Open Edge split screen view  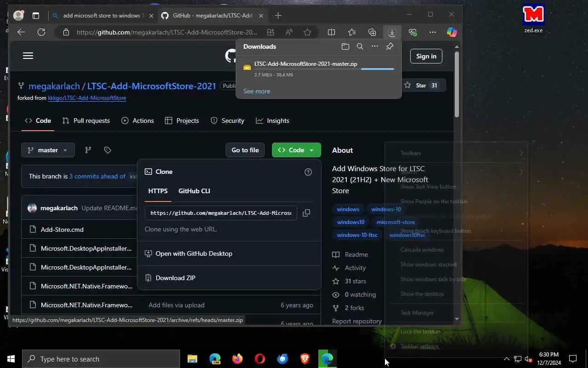(331, 32)
